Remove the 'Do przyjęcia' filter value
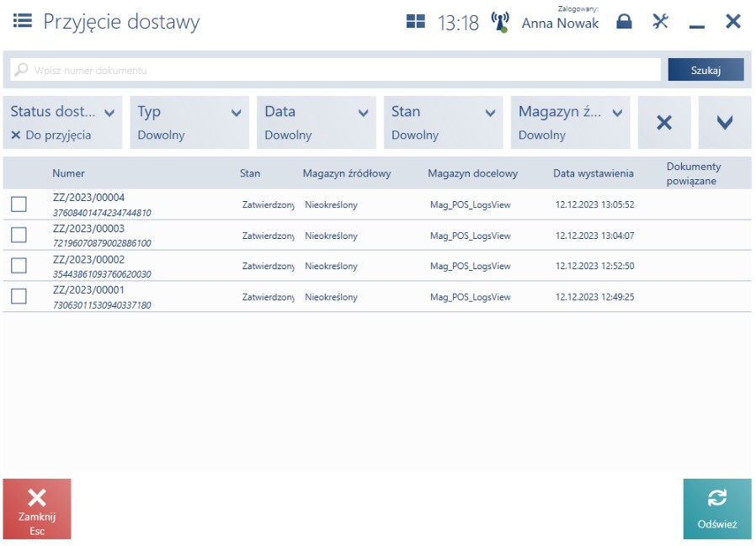Viewport: 756px width, 546px height. coord(16,135)
